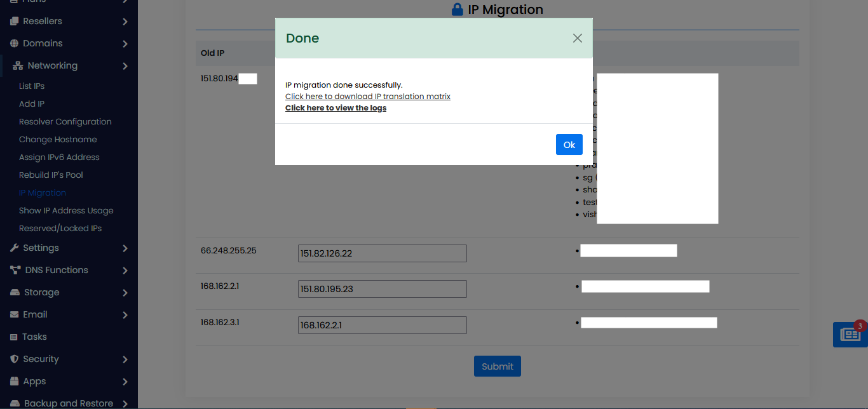Viewport: 868px width, 409px height.
Task: Click the new IP field containing 151.82.126.22
Action: (x=382, y=253)
